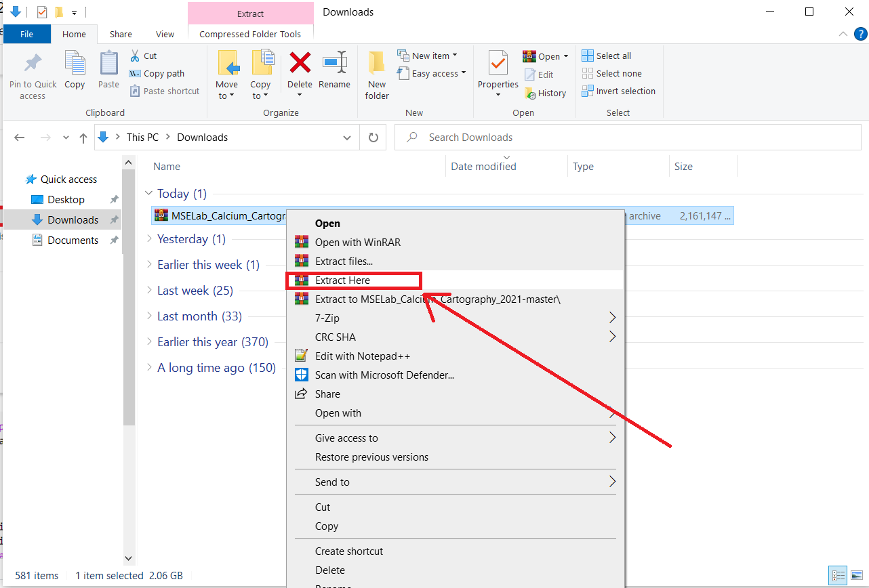Click the Refresh button beside address bar
The height and width of the screenshot is (588, 869).
[x=373, y=138]
